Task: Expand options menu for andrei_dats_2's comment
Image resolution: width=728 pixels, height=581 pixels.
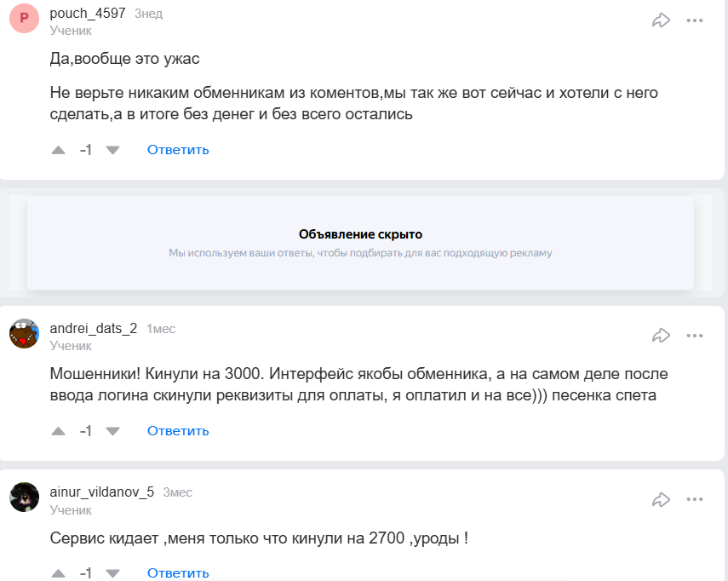Action: pyautogui.click(x=696, y=336)
